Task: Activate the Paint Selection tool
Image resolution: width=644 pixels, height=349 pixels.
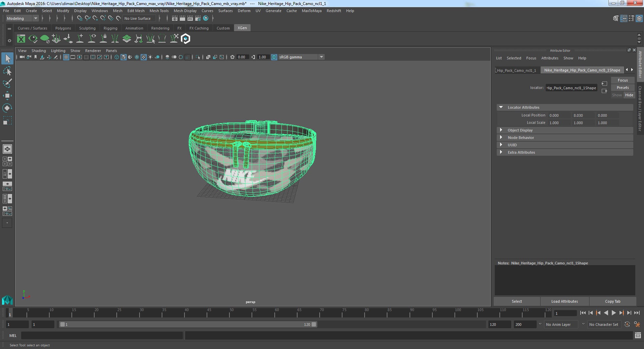Action: click(x=7, y=83)
